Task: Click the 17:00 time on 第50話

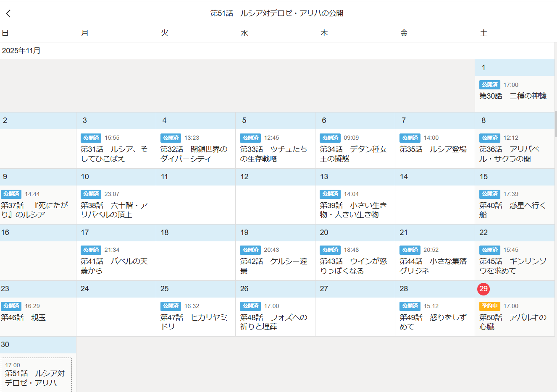Action: coord(511,306)
